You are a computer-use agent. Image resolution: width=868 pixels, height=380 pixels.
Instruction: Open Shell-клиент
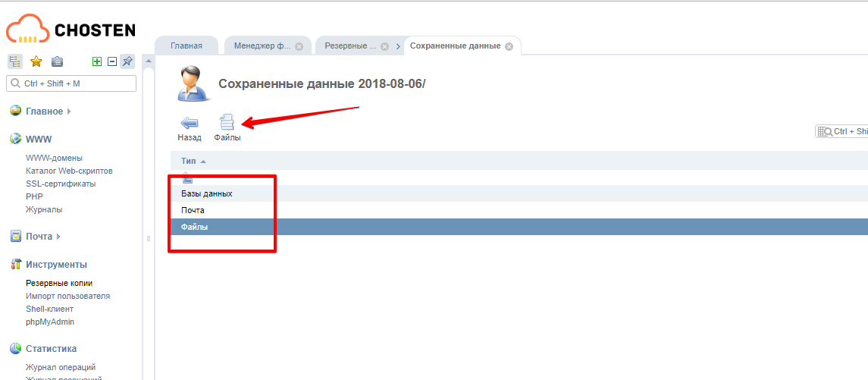(49, 309)
